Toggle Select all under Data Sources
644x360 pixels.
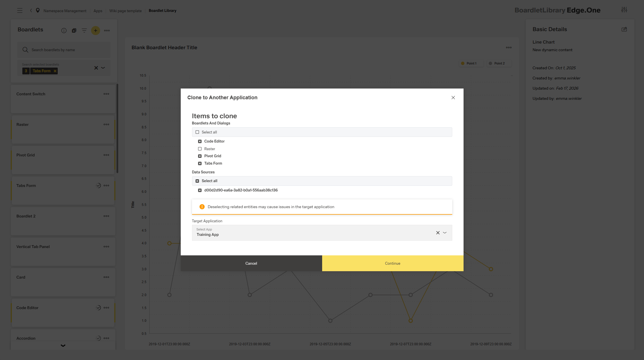click(x=197, y=181)
